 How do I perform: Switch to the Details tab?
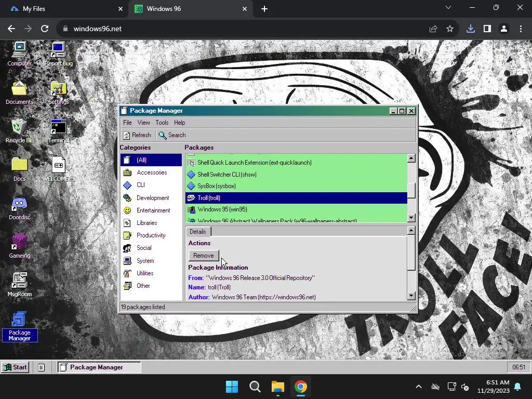(198, 231)
